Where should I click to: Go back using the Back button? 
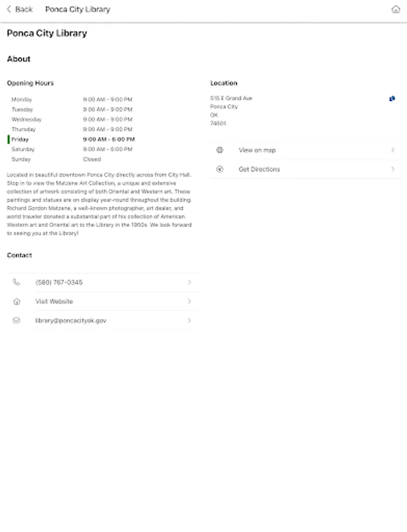[x=19, y=9]
